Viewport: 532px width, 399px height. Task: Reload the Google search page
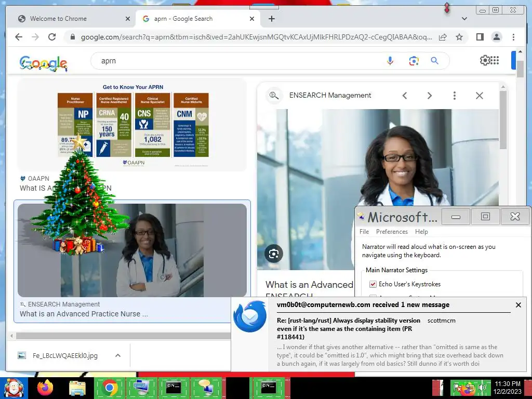[x=52, y=37]
